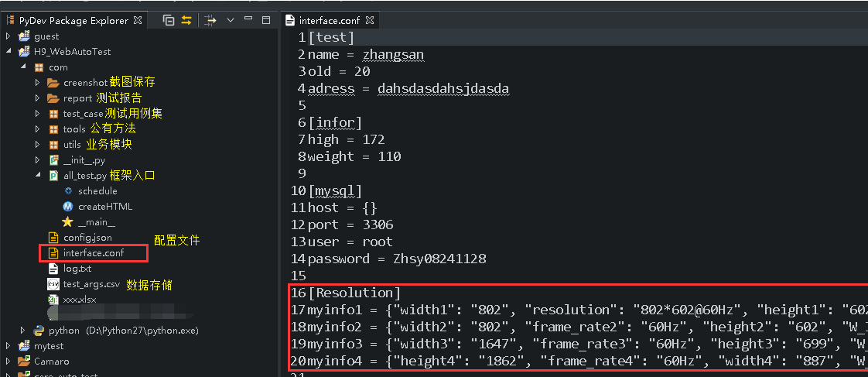Expand the guest project
Screen dimensions: 868x377
point(9,36)
